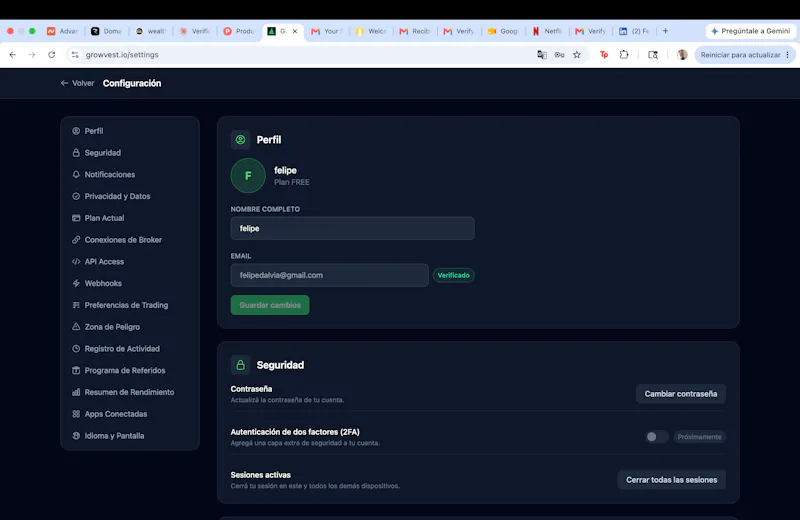This screenshot has width=800, height=520.
Task: Close the active Growvest tab
Action: (295, 31)
